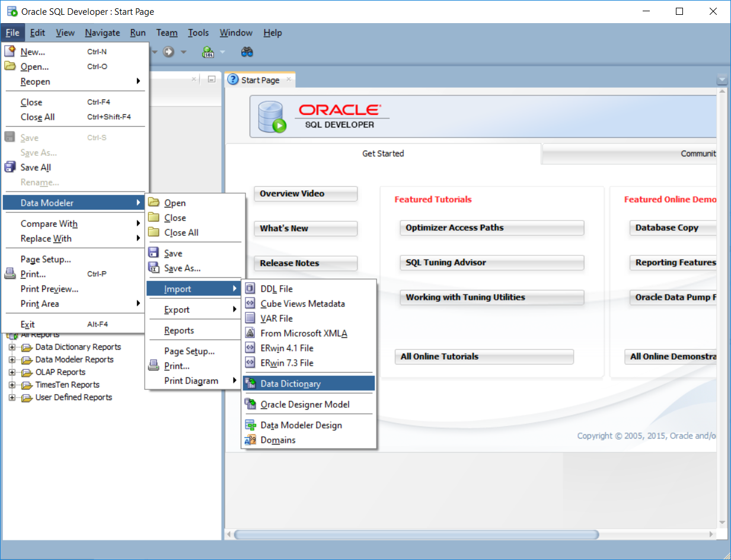The width and height of the screenshot is (731, 560).
Task: Open the tab list dropdown at right
Action: coord(722,80)
